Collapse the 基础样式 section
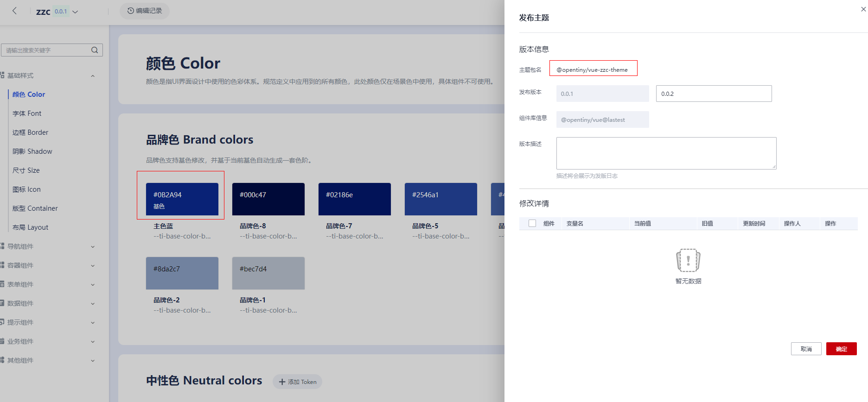 pos(93,75)
